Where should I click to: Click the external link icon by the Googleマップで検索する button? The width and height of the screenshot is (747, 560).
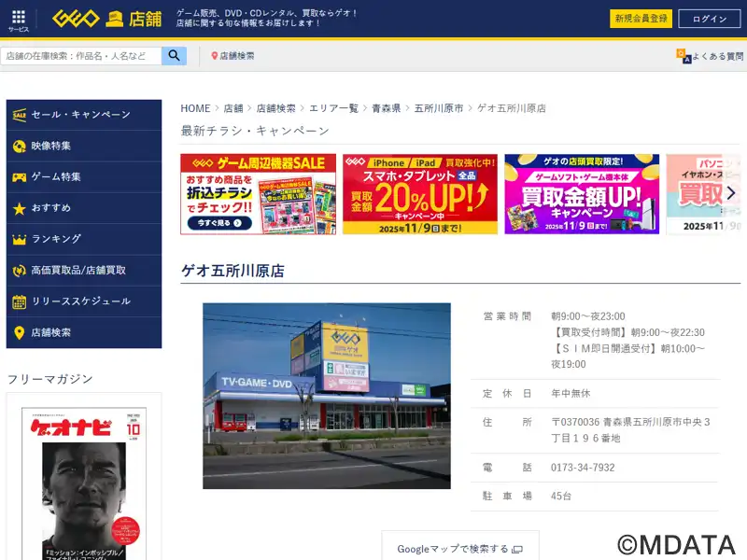(x=517, y=550)
